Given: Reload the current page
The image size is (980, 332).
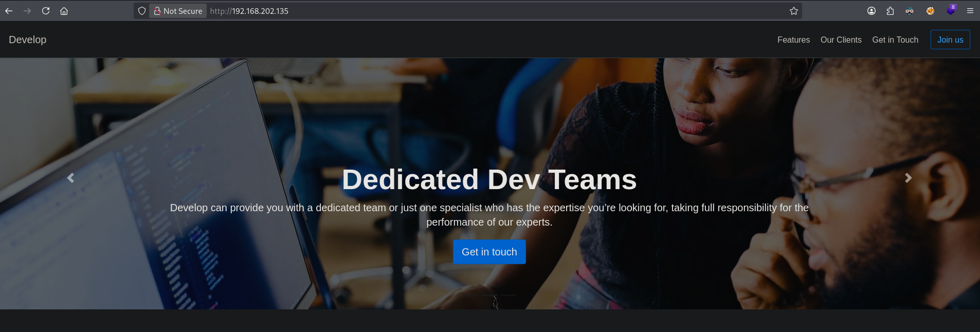Looking at the screenshot, I should (46, 11).
